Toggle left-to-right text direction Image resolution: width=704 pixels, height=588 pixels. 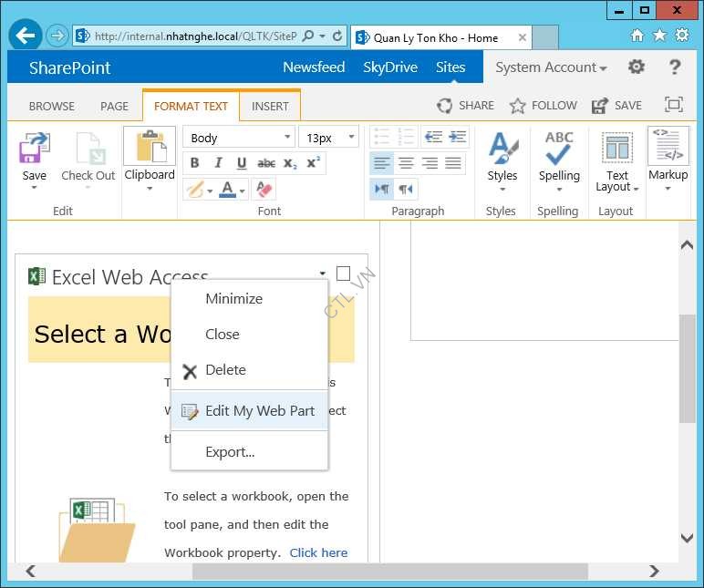381,189
